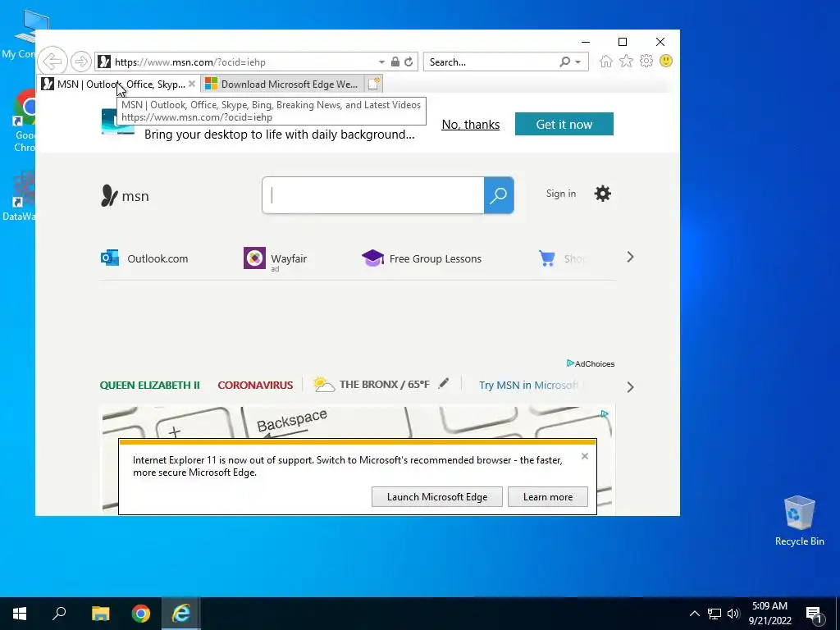The width and height of the screenshot is (840, 630).
Task: Click the ad info triangle icon
Action: (605, 413)
